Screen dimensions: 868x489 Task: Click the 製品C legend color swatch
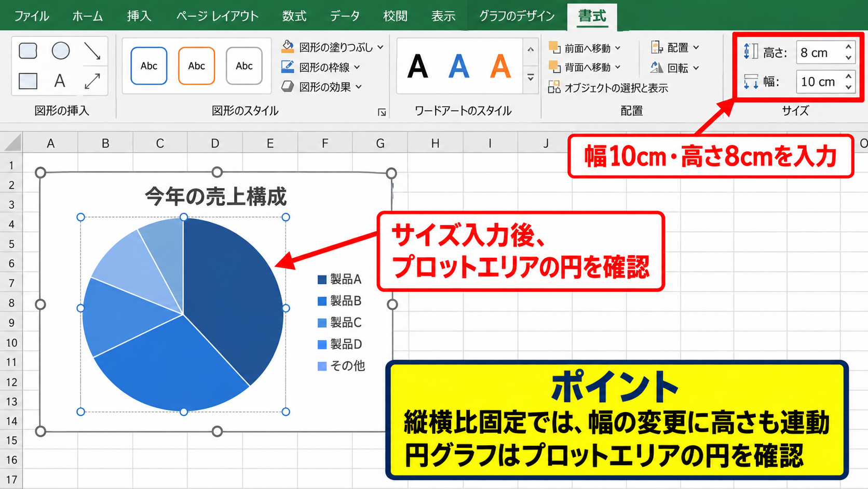[x=322, y=323]
